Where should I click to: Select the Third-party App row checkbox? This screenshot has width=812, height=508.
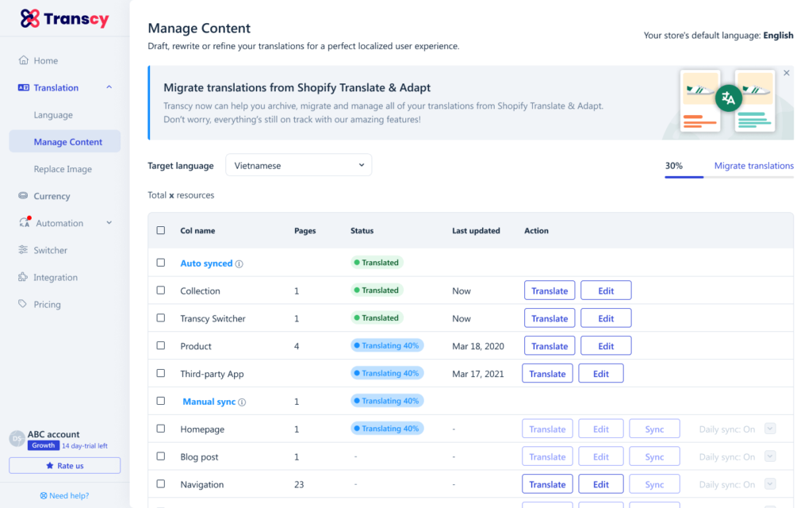tap(161, 373)
